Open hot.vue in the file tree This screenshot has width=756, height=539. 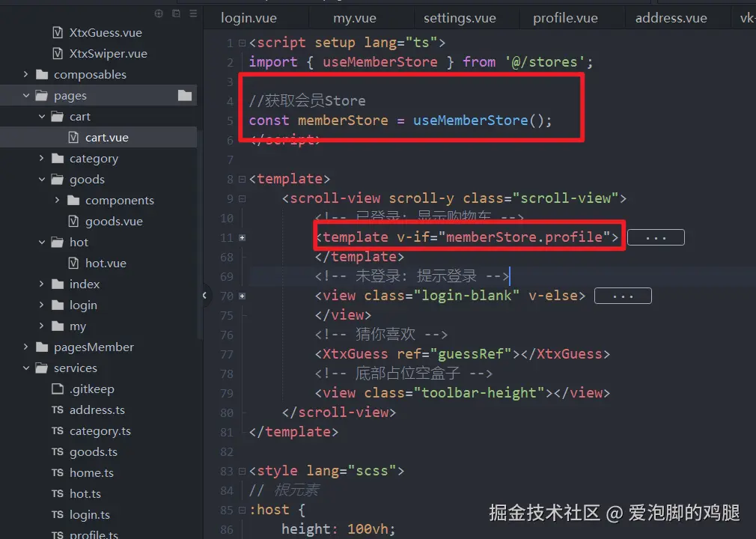point(106,264)
